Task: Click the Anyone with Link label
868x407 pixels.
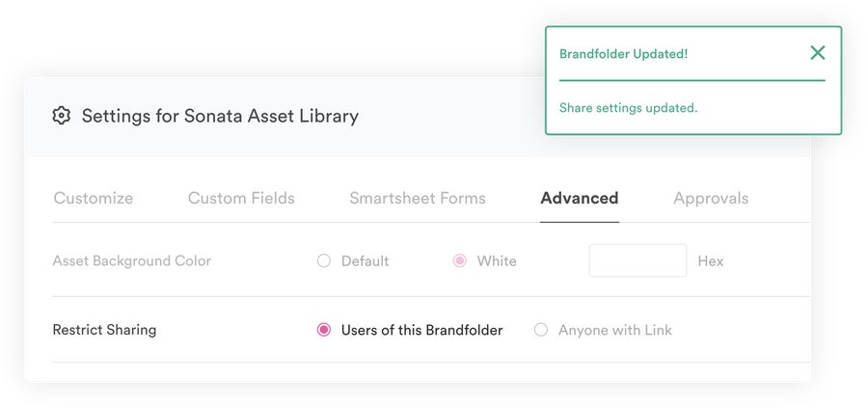Action: (x=615, y=330)
